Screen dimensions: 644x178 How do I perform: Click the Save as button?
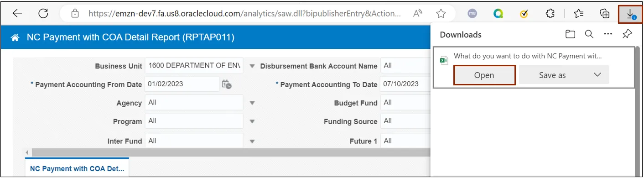(552, 75)
